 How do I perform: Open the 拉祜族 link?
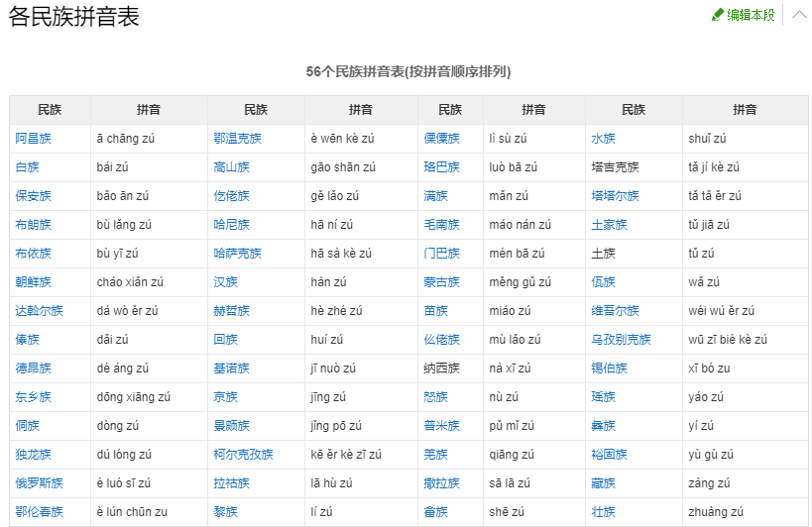231,483
